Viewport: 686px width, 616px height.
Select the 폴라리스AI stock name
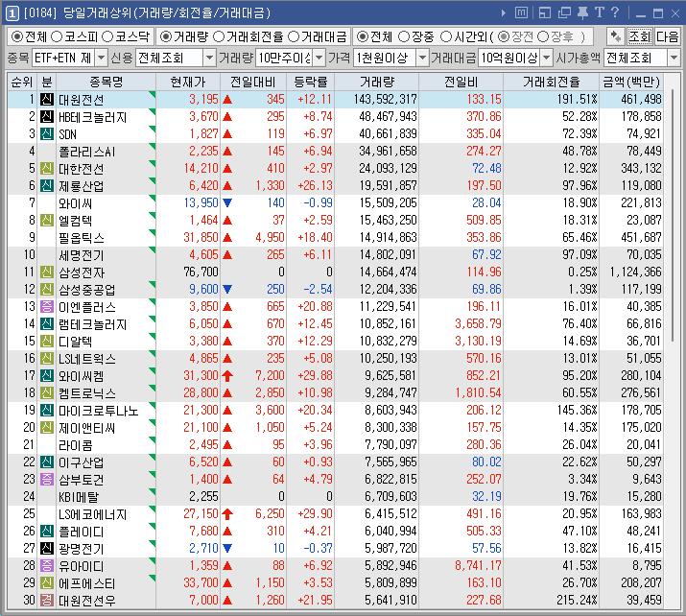[x=87, y=152]
